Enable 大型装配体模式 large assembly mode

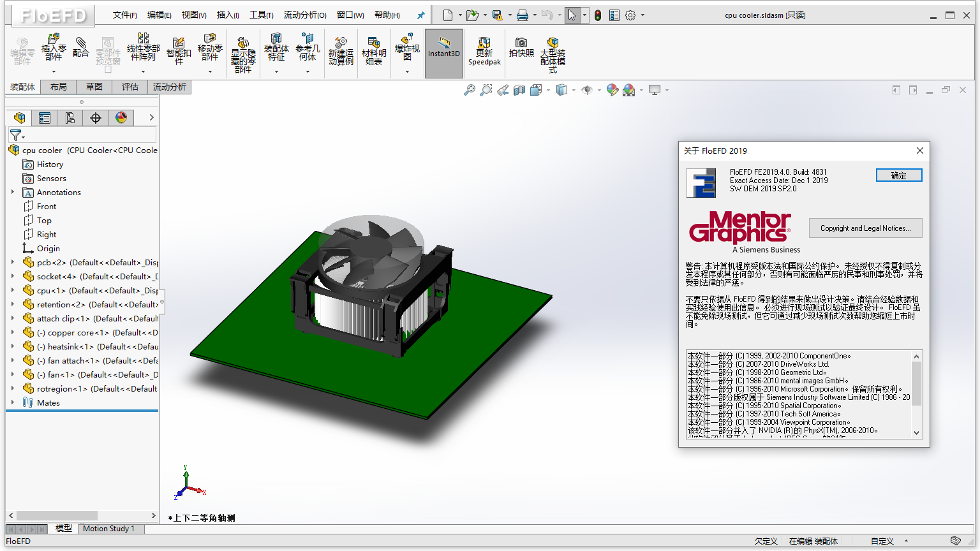[x=553, y=55]
